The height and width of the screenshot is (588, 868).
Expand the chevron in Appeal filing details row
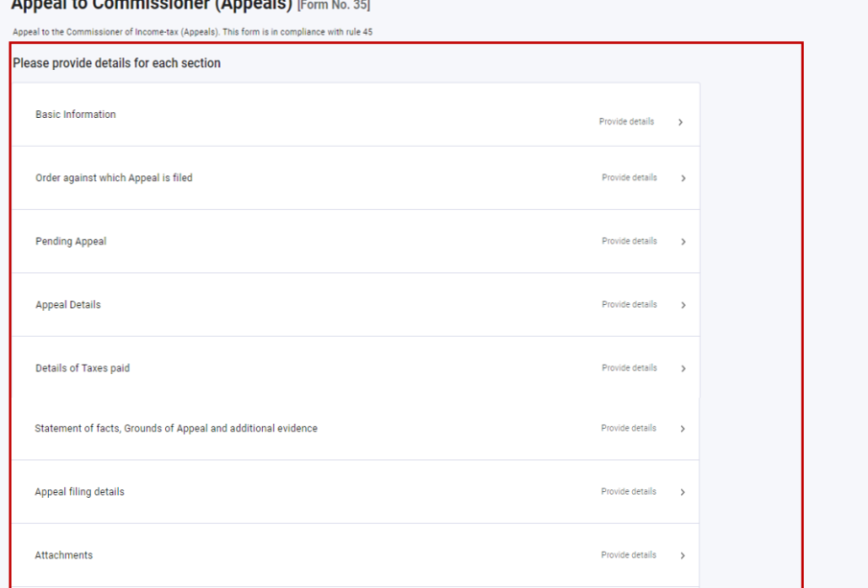[683, 492]
